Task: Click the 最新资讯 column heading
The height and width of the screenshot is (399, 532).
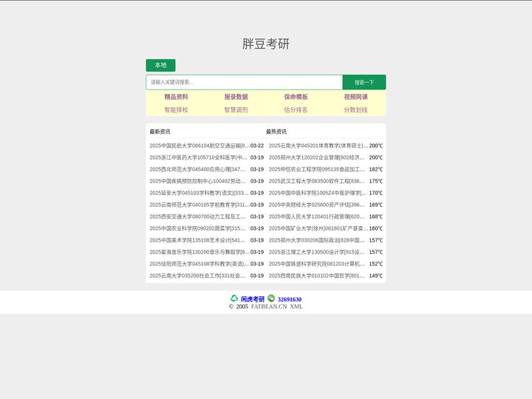Action: [x=160, y=132]
